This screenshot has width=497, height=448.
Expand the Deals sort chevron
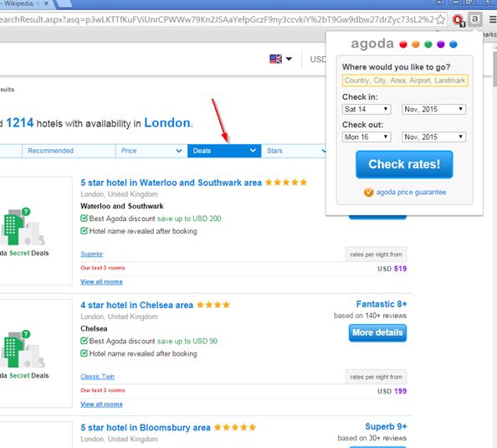[253, 151]
